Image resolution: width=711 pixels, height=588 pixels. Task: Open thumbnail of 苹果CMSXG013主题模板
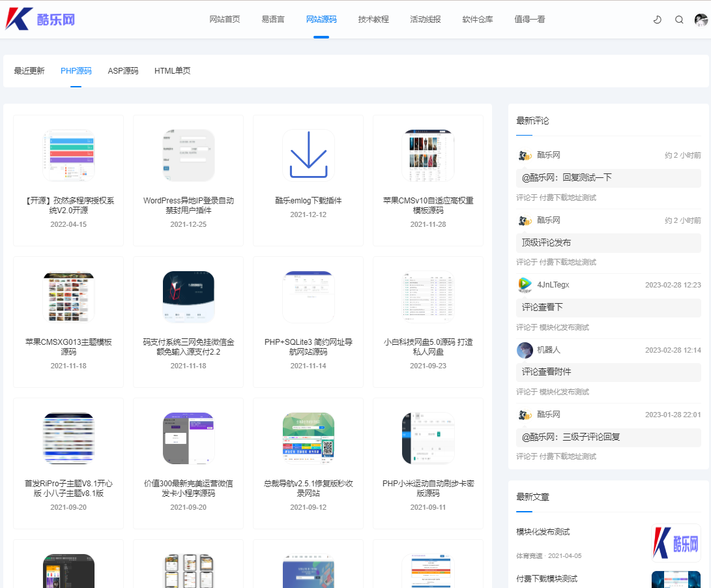68,297
